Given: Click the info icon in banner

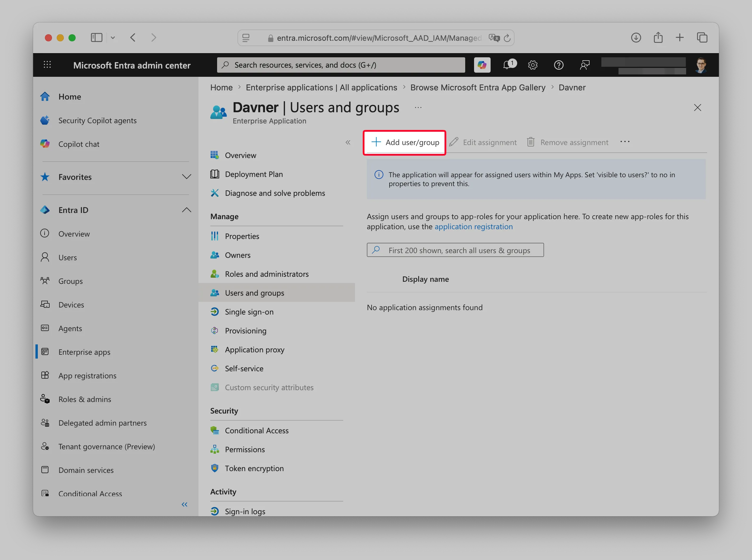Looking at the screenshot, I should coord(379,175).
